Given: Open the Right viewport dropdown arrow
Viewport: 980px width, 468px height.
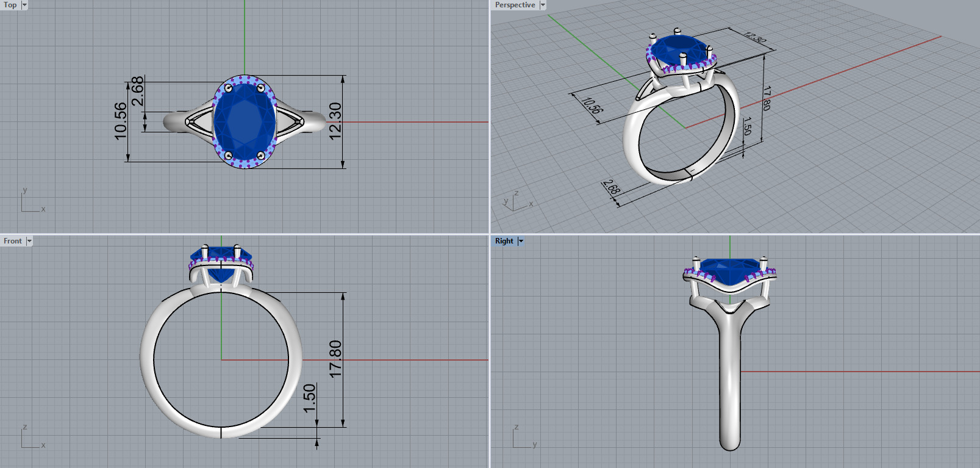Looking at the screenshot, I should pyautogui.click(x=521, y=241).
